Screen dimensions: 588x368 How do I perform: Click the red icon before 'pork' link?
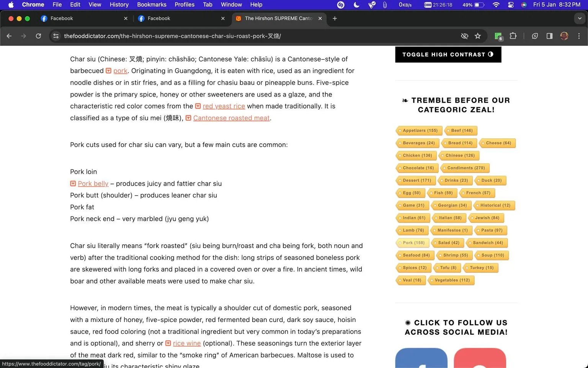(x=108, y=71)
